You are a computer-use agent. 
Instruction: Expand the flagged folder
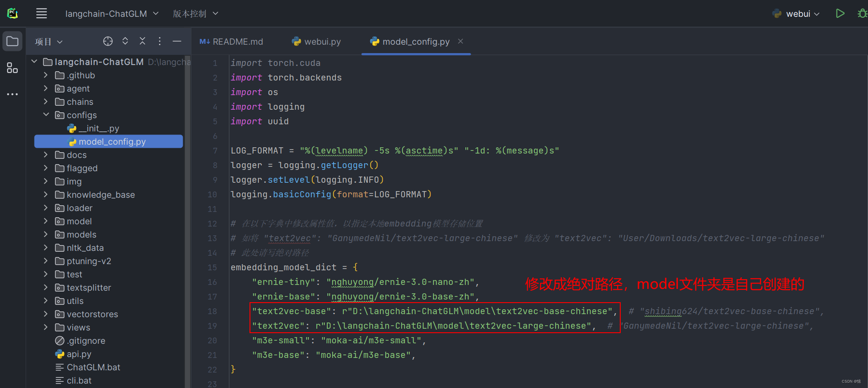pyautogui.click(x=46, y=168)
